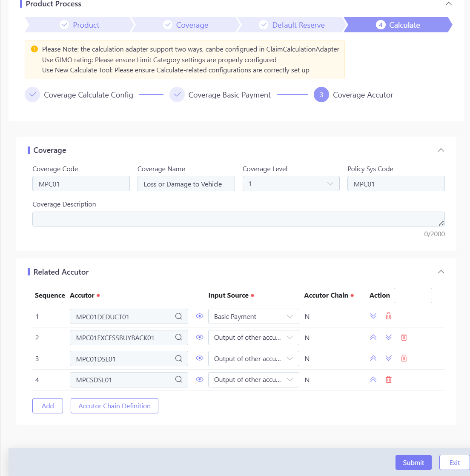Image resolution: width=470 pixels, height=476 pixels.
Task: Click the 0/2000 character counter
Action: click(x=434, y=234)
